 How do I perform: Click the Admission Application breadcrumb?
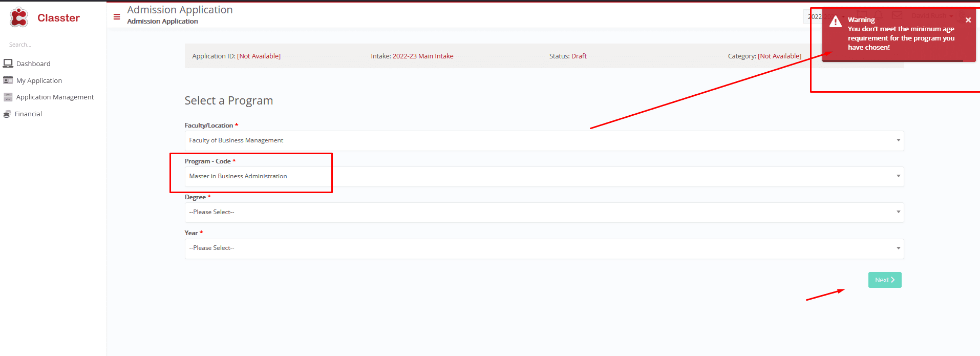click(162, 21)
